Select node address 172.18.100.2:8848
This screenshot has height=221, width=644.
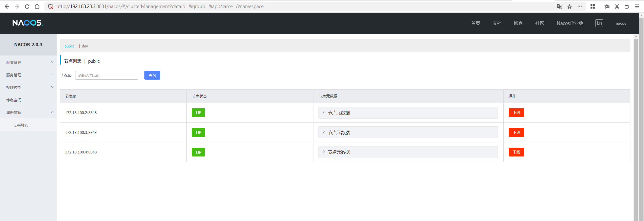coord(81,113)
